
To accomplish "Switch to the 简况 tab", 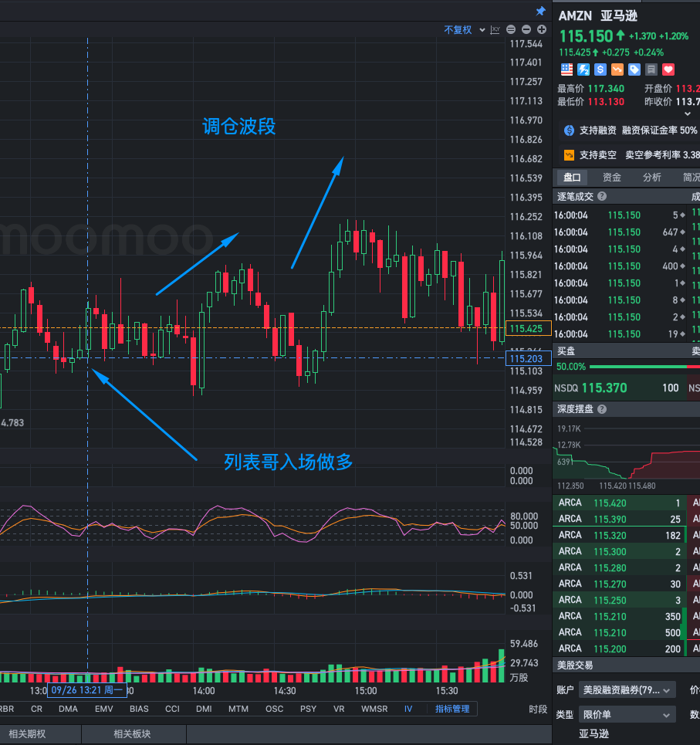I will (x=691, y=178).
